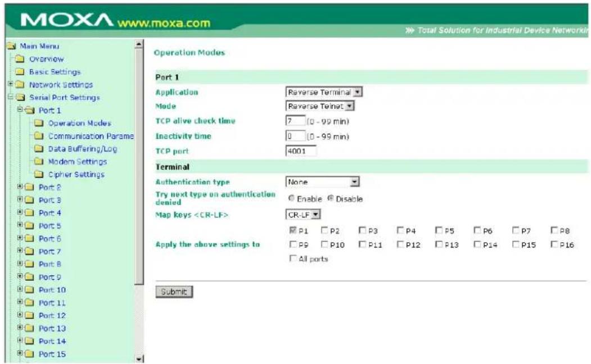Click the sidebar scrollbar up arrow
Viewport: 591px width, 364px height.
point(139,44)
